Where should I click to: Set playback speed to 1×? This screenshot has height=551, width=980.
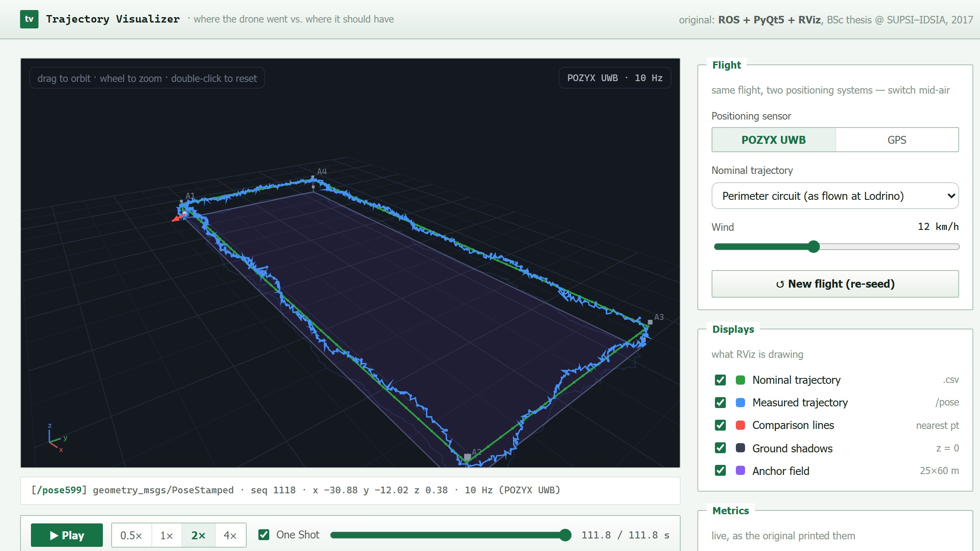click(167, 535)
